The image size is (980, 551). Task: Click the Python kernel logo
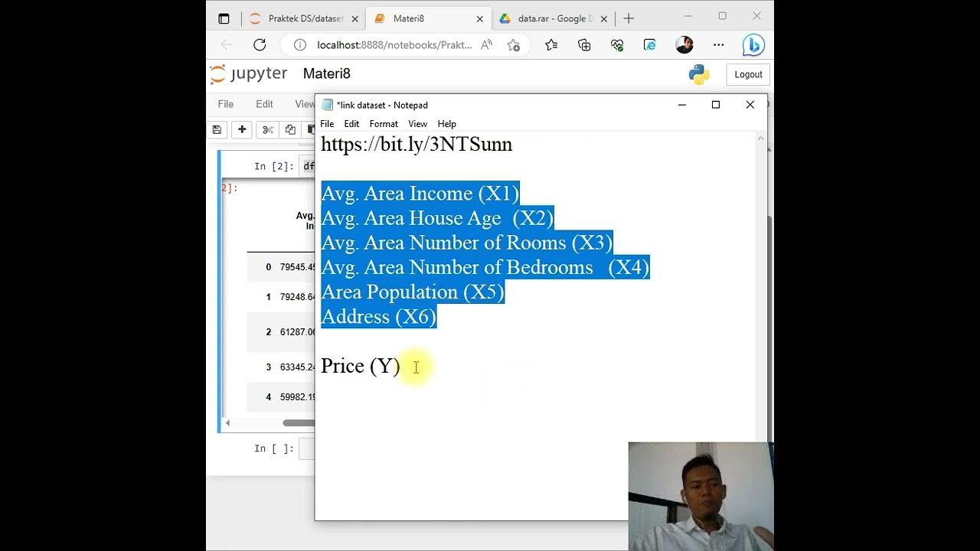(x=699, y=74)
